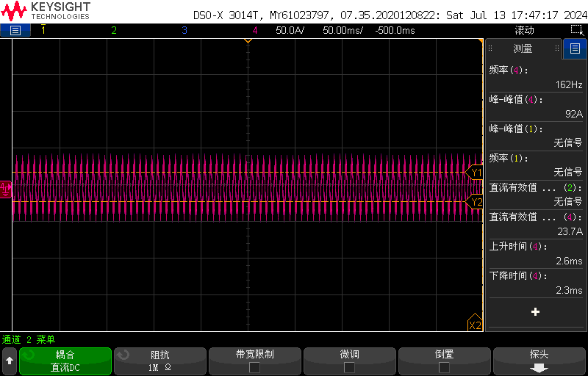Select channel 2 indicator
Image resolution: width=588 pixels, height=376 pixels.
coord(114,30)
